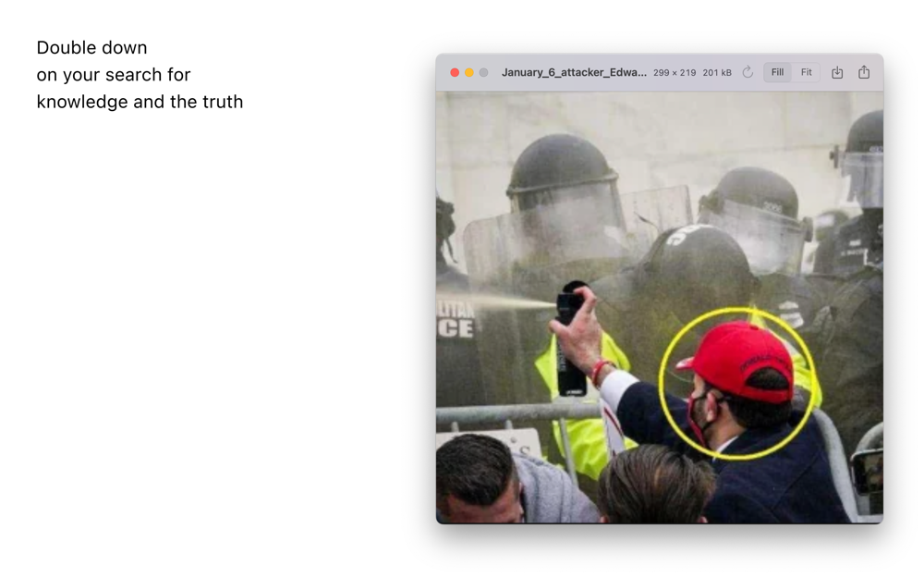Switch to Fit display mode
Image resolution: width=924 pixels, height=578 pixels.
pyautogui.click(x=806, y=72)
